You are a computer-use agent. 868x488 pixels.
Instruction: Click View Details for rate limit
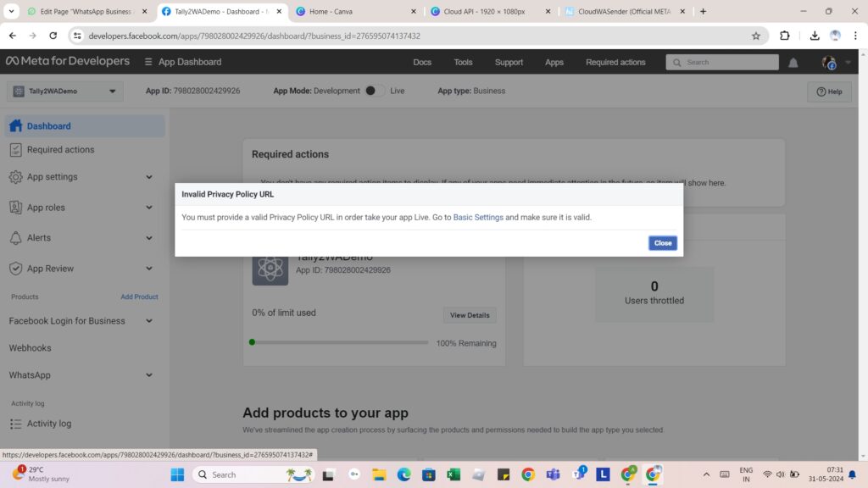pyautogui.click(x=470, y=315)
